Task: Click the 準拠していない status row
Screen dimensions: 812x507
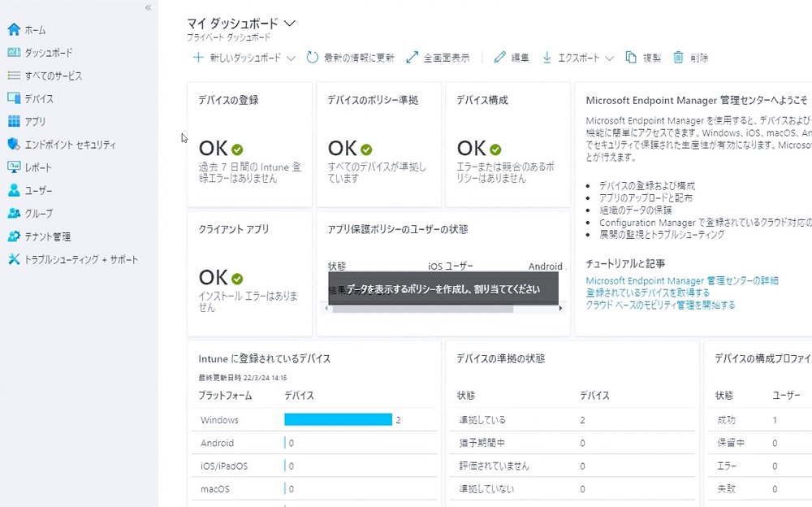Action: pos(572,488)
